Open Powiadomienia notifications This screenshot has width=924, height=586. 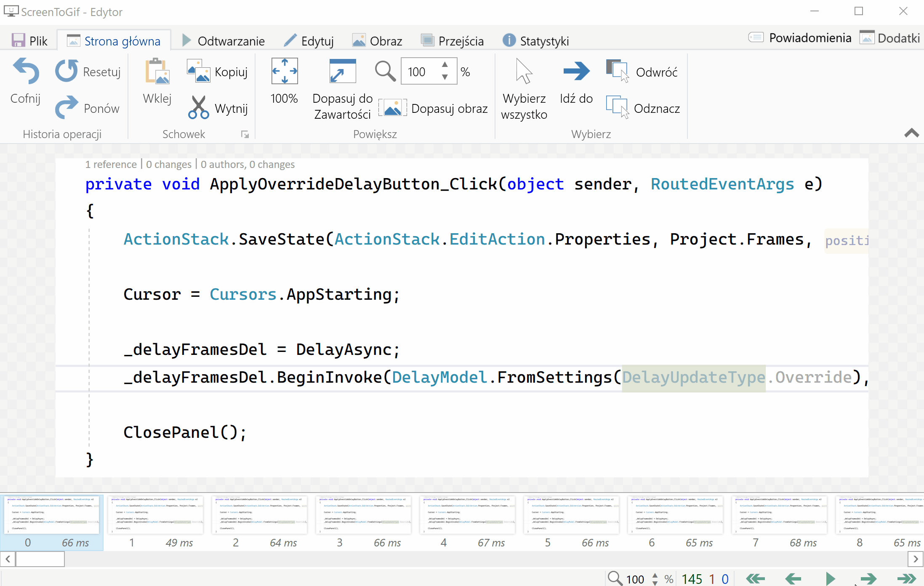point(800,38)
